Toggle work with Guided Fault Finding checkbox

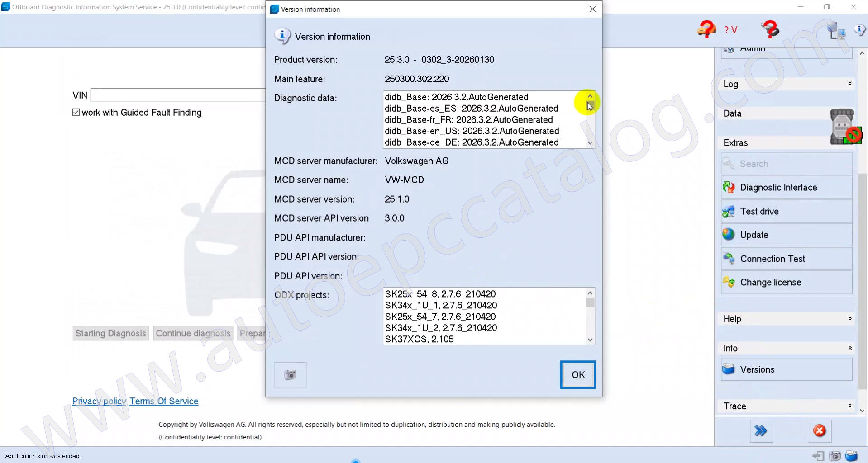[x=76, y=112]
